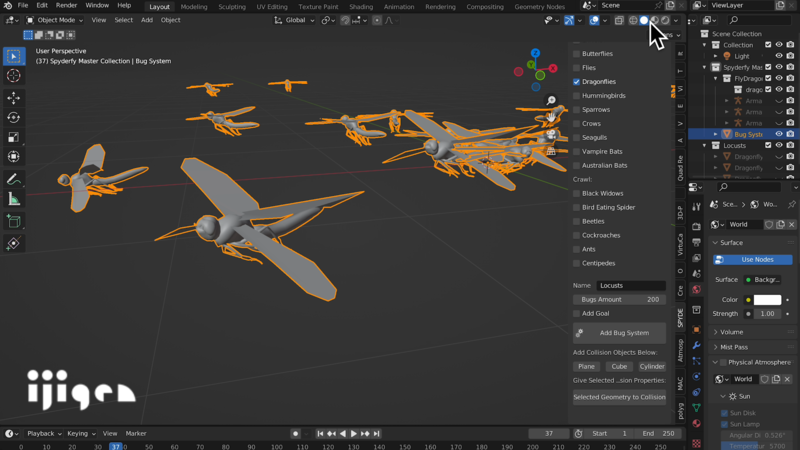
Task: Select the Transform tool
Action: [14, 157]
